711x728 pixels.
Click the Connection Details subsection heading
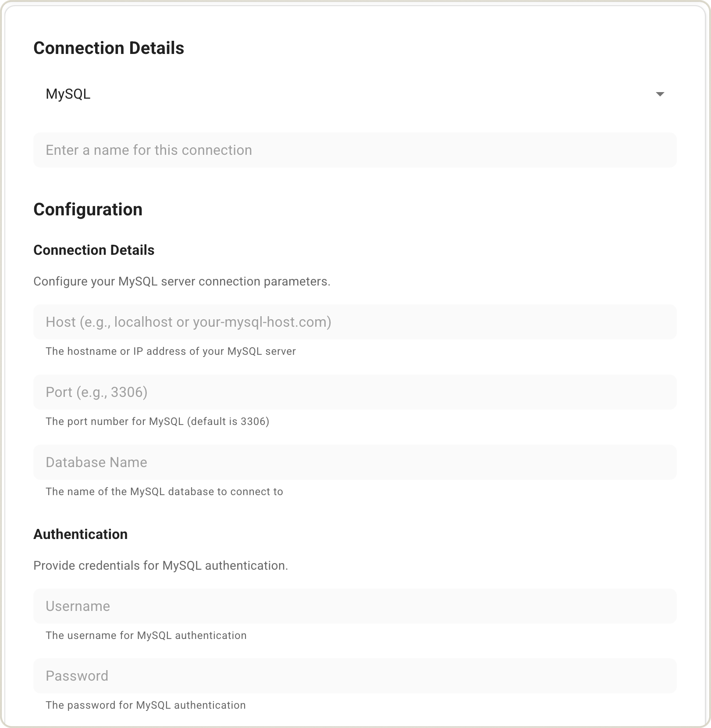[x=93, y=250]
